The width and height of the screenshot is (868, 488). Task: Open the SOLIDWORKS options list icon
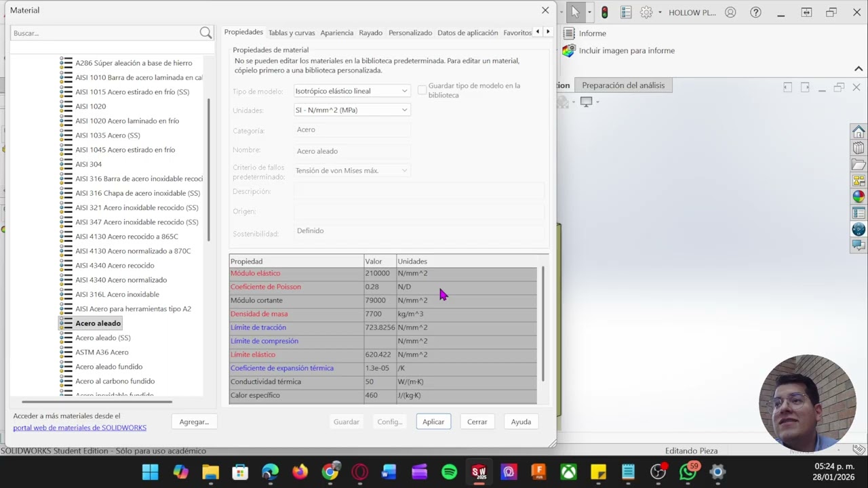[626, 12]
